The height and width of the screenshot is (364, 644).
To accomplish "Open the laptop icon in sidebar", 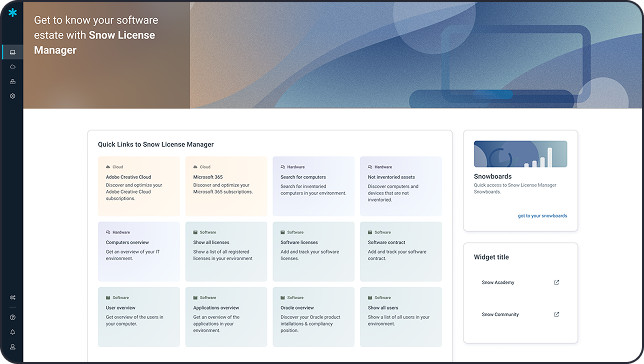I will coord(12,52).
